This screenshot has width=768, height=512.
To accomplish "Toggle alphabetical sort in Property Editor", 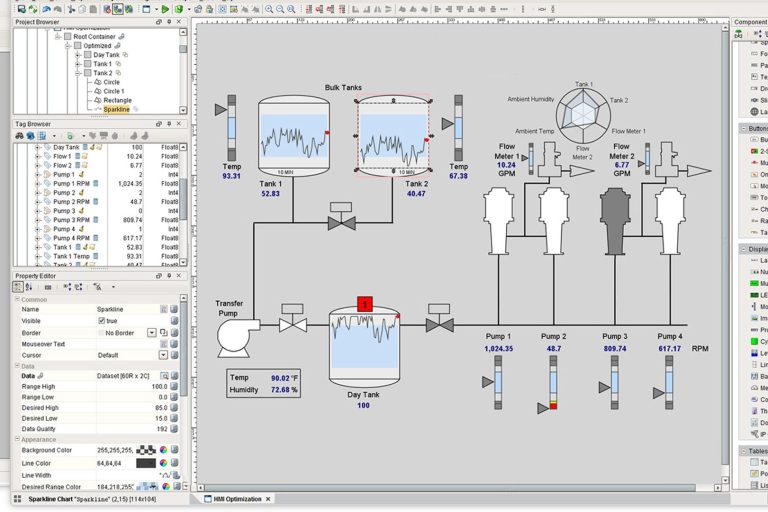I will 29,286.
